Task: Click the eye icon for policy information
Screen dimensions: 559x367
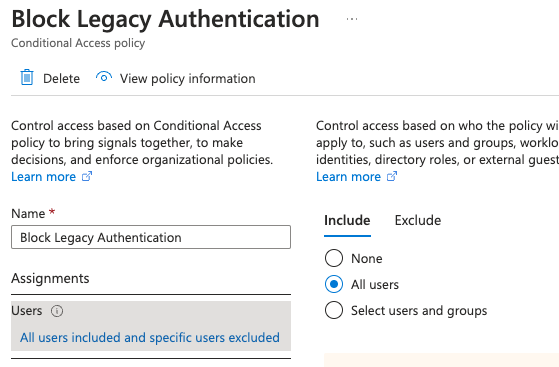Action: tap(104, 77)
